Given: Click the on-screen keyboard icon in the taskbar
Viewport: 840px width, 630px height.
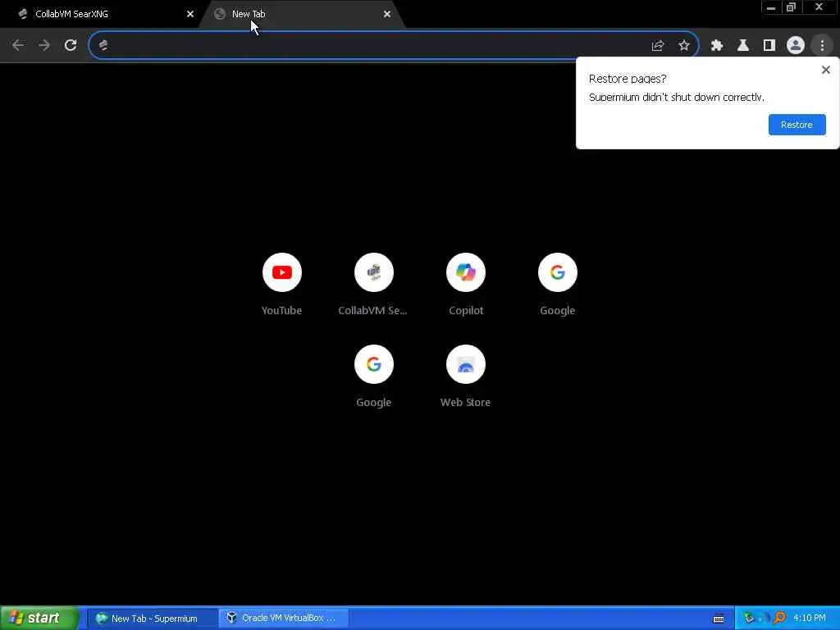Looking at the screenshot, I should (x=719, y=619).
